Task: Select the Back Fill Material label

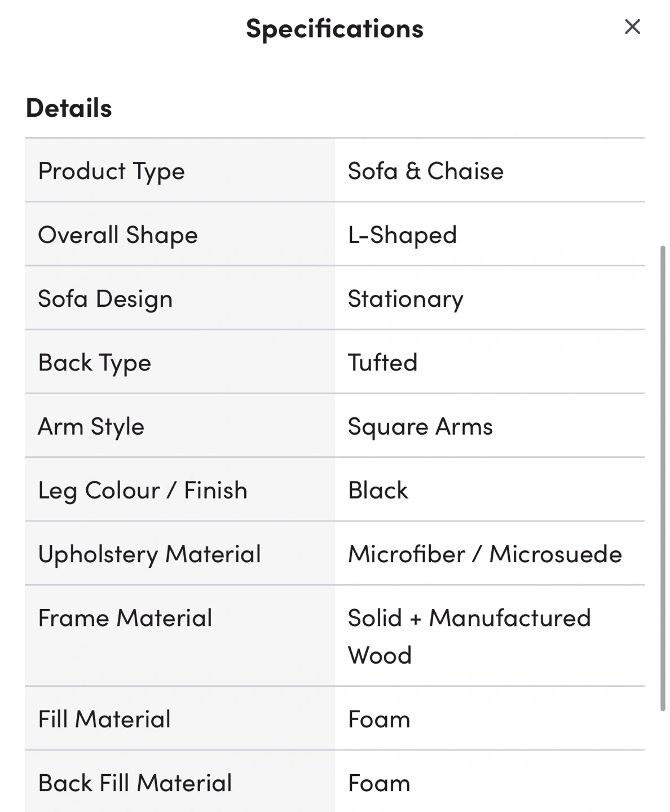Action: [x=135, y=783]
